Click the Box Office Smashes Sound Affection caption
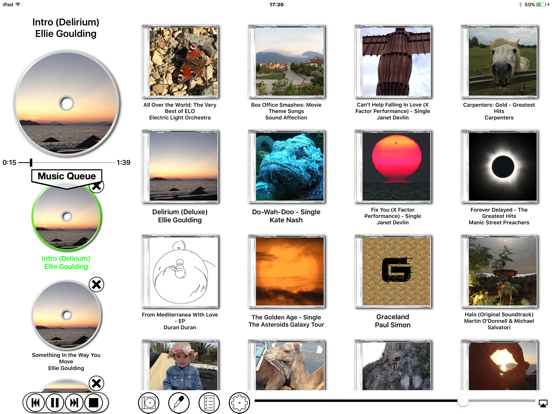 [286, 111]
